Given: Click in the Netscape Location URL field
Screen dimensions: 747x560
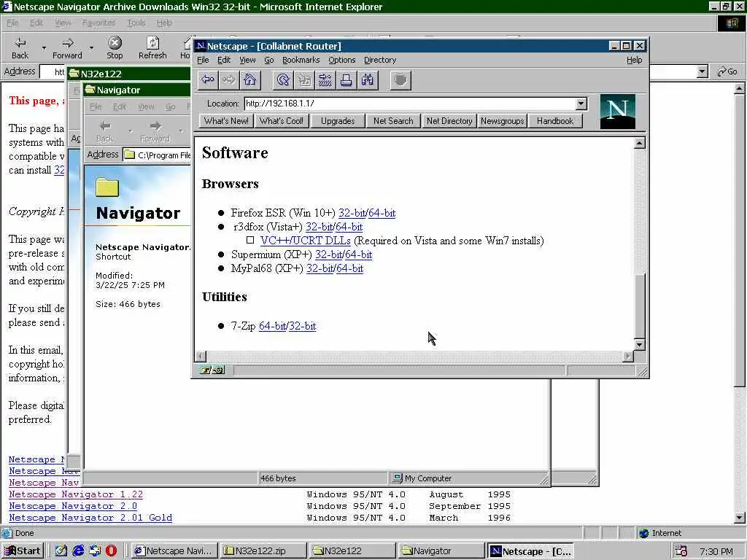Looking at the screenshot, I should point(410,104).
